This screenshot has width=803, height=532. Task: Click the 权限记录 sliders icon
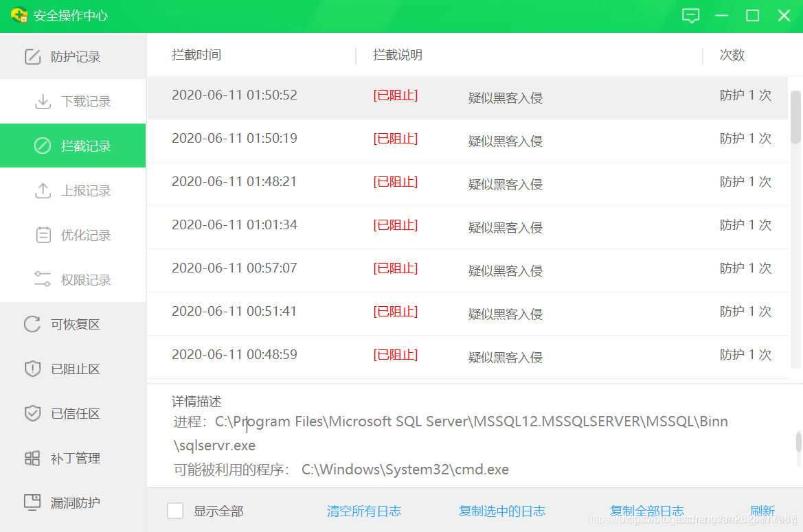43,279
